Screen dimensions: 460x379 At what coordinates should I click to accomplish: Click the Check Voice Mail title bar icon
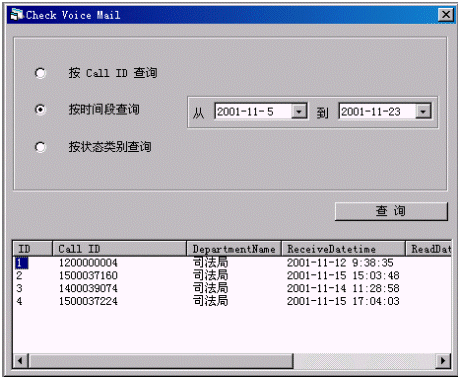17,15
